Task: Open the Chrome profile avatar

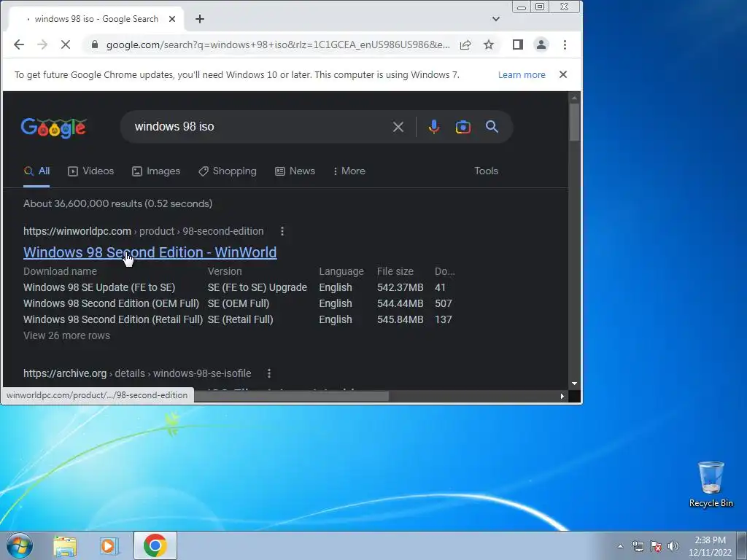Action: coord(541,44)
